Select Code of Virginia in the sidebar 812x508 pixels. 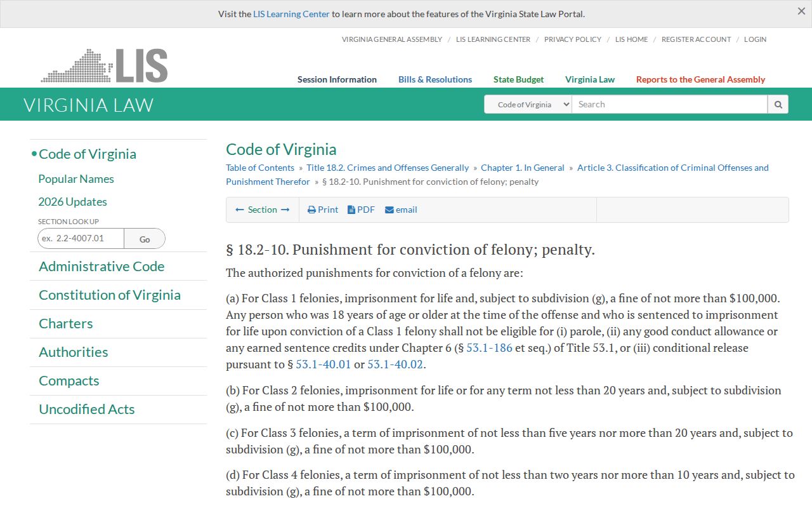88,154
